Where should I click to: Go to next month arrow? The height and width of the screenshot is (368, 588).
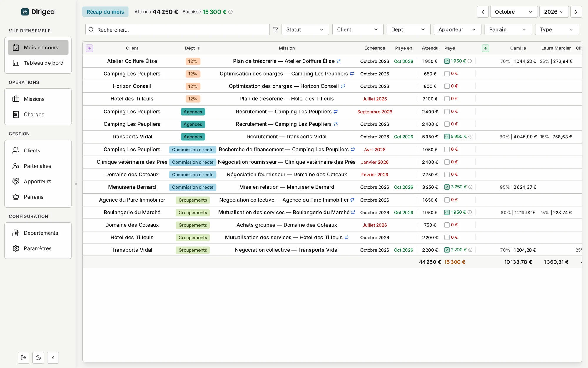(x=576, y=12)
